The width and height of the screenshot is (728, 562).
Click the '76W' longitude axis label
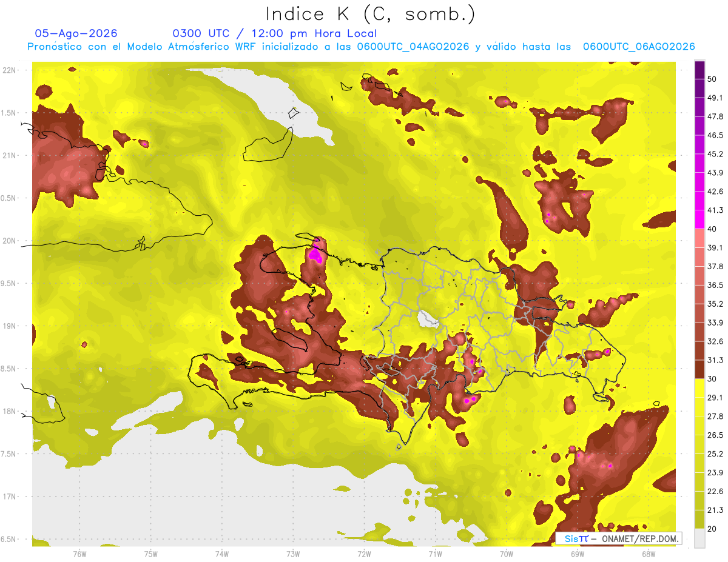click(79, 554)
